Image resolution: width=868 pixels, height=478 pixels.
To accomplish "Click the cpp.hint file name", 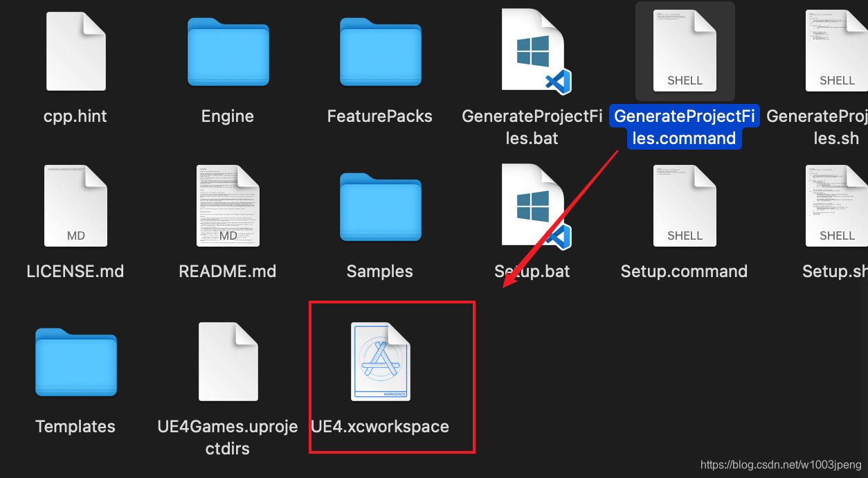I will (x=75, y=116).
